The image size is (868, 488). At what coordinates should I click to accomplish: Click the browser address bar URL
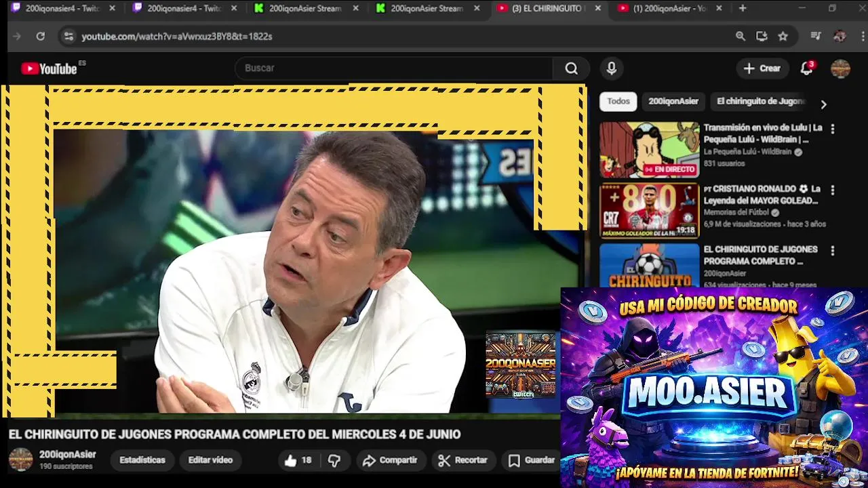click(177, 37)
